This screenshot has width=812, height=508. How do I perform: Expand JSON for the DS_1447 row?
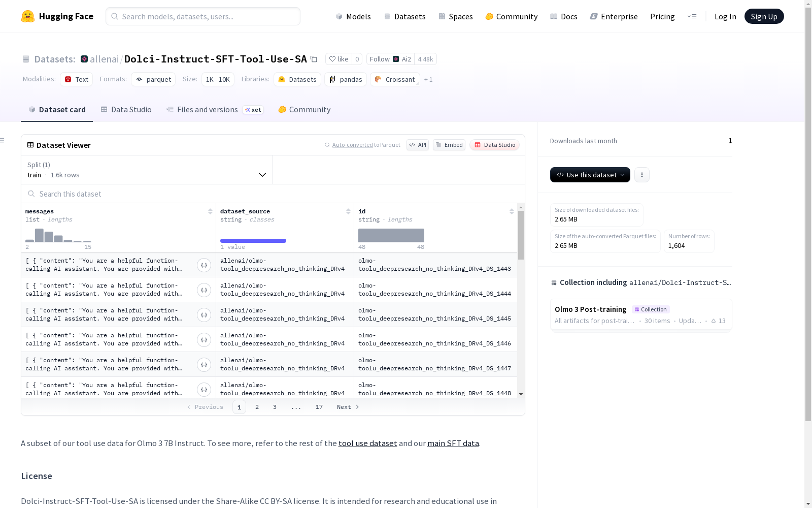[204, 365]
